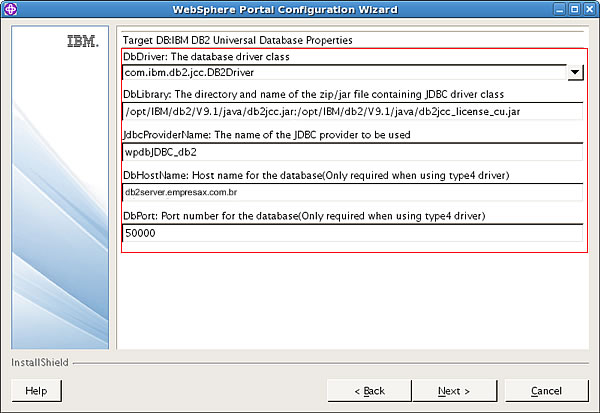Screen dimensions: 600x413
Task: Click label 'DbDriver: The database driver class'
Action: [206, 57]
